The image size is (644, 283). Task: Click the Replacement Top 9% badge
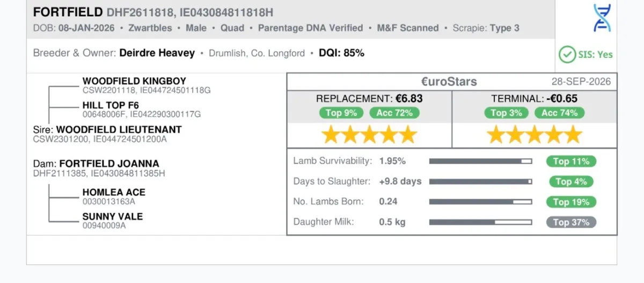click(342, 113)
